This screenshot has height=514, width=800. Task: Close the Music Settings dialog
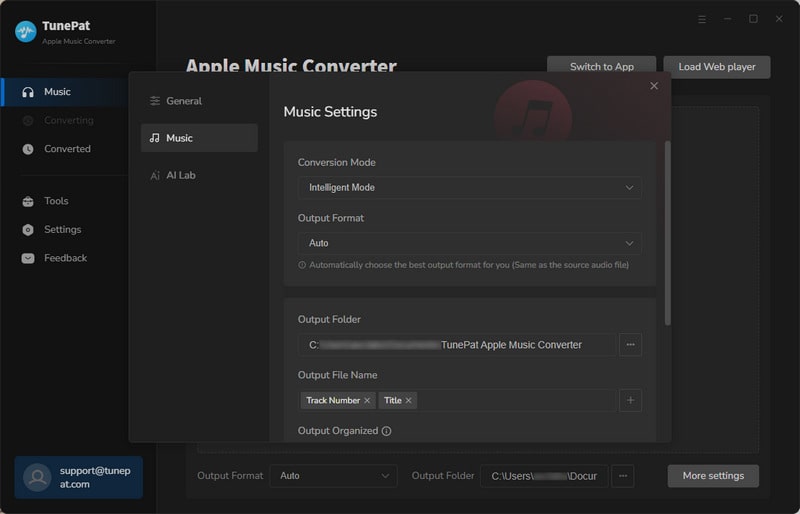coord(654,86)
